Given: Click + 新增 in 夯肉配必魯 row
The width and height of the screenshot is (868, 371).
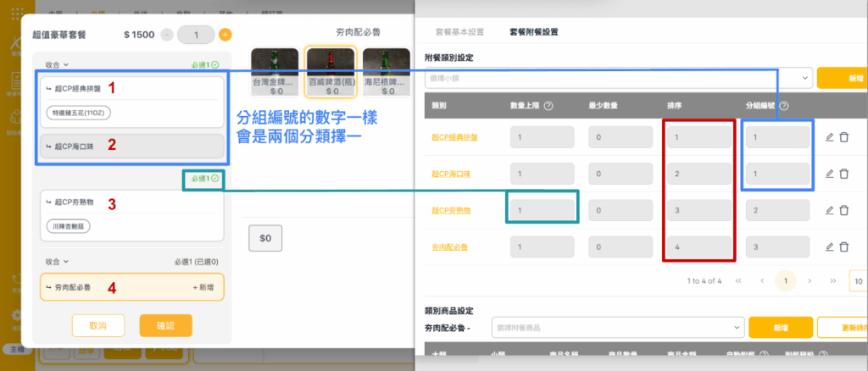Looking at the screenshot, I should click(204, 287).
